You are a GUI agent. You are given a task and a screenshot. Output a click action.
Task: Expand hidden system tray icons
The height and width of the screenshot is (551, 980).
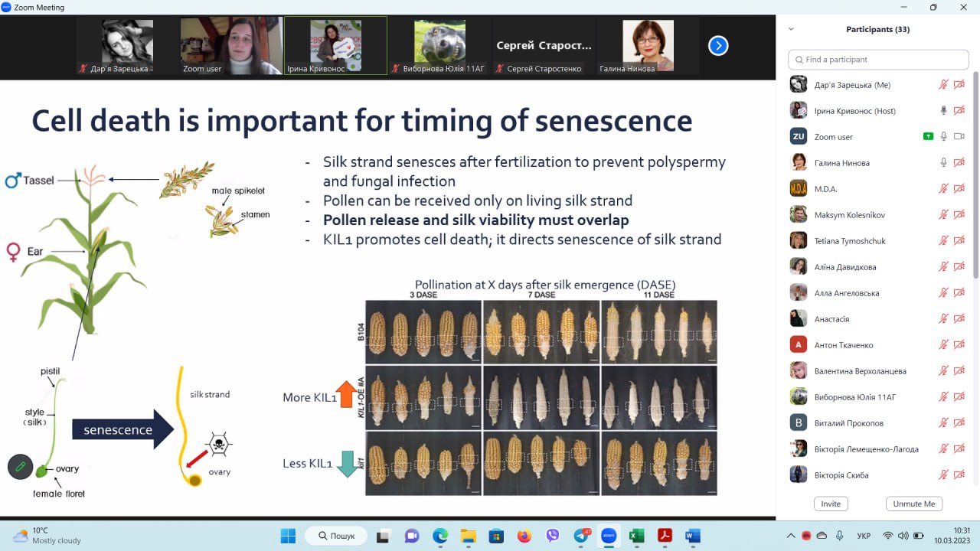pos(792,536)
